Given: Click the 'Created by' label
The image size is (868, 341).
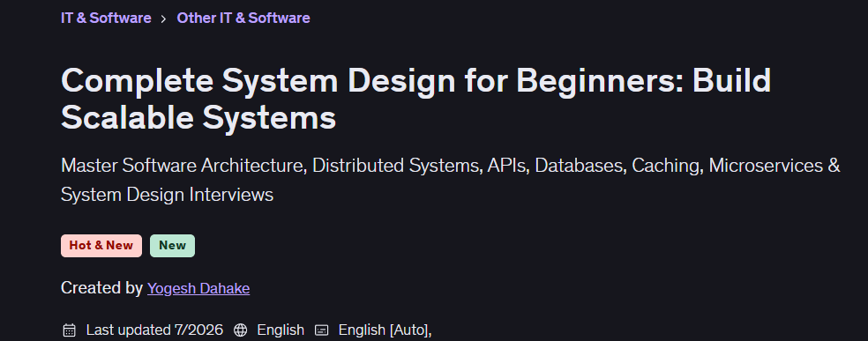Looking at the screenshot, I should [101, 288].
